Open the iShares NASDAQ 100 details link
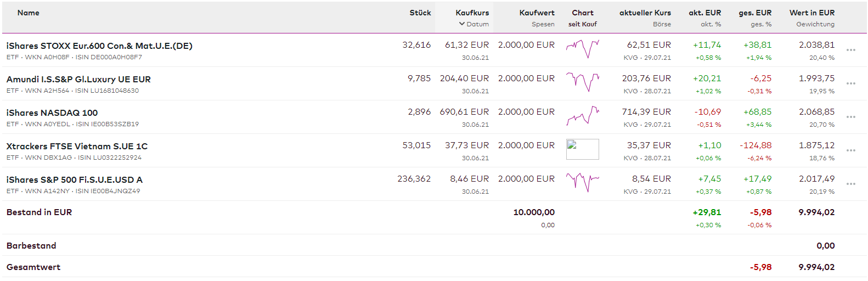The width and height of the screenshot is (868, 281). coord(52,113)
